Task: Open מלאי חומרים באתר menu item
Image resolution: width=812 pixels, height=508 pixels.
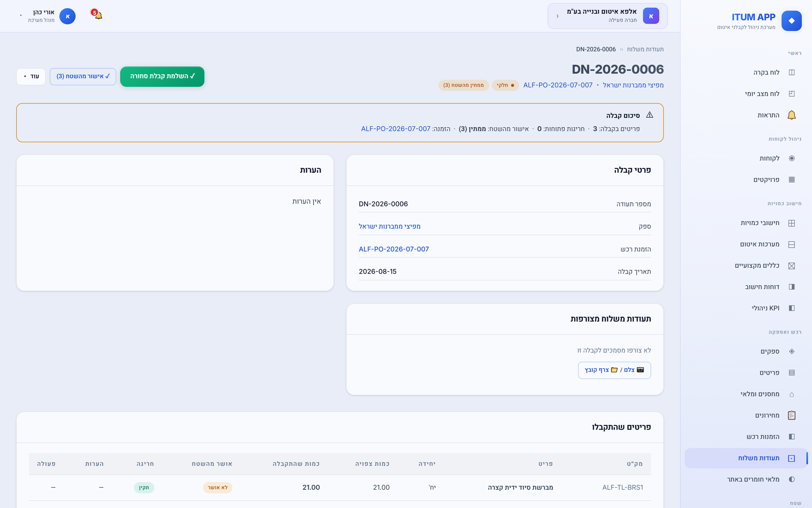Action: point(753,480)
